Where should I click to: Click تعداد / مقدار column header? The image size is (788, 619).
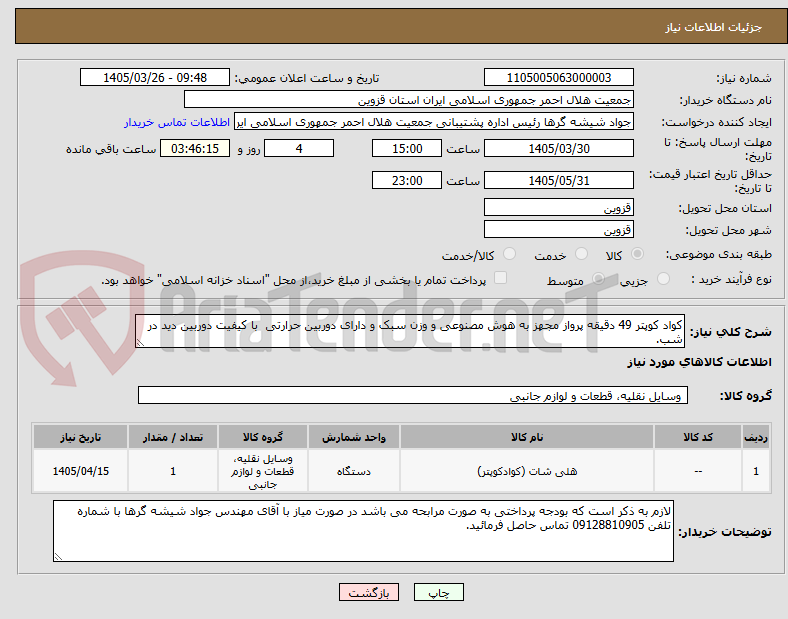tap(173, 437)
